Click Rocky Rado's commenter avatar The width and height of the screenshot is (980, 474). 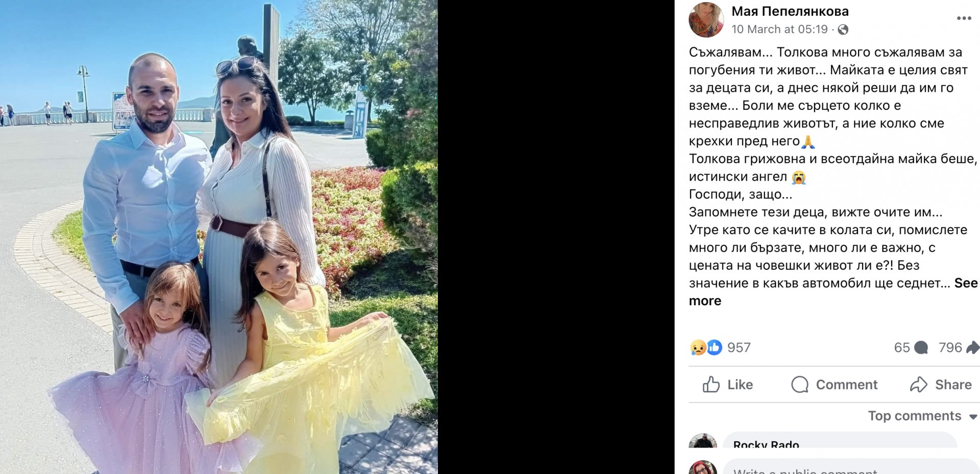[703, 441]
